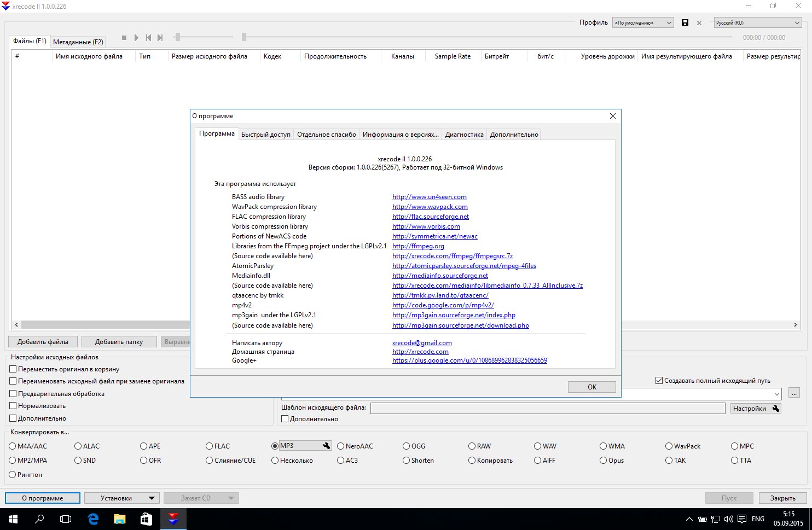The width and height of the screenshot is (812, 530).
Task: Click Закрыть button
Action: 783,498
